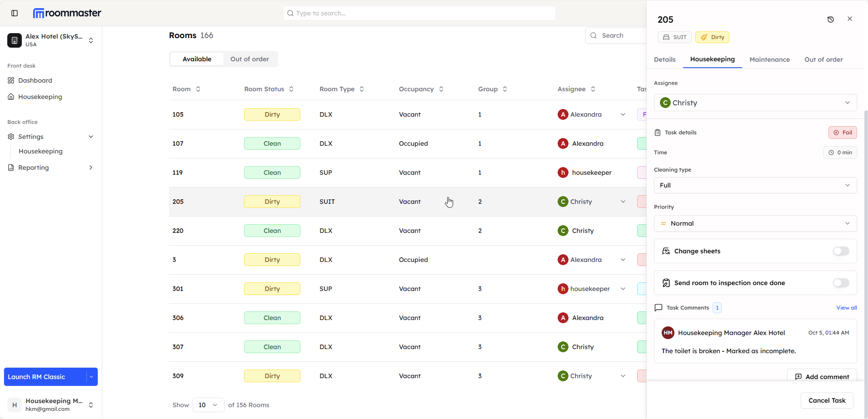
Task: Sort by Assignee column arrows
Action: click(593, 89)
